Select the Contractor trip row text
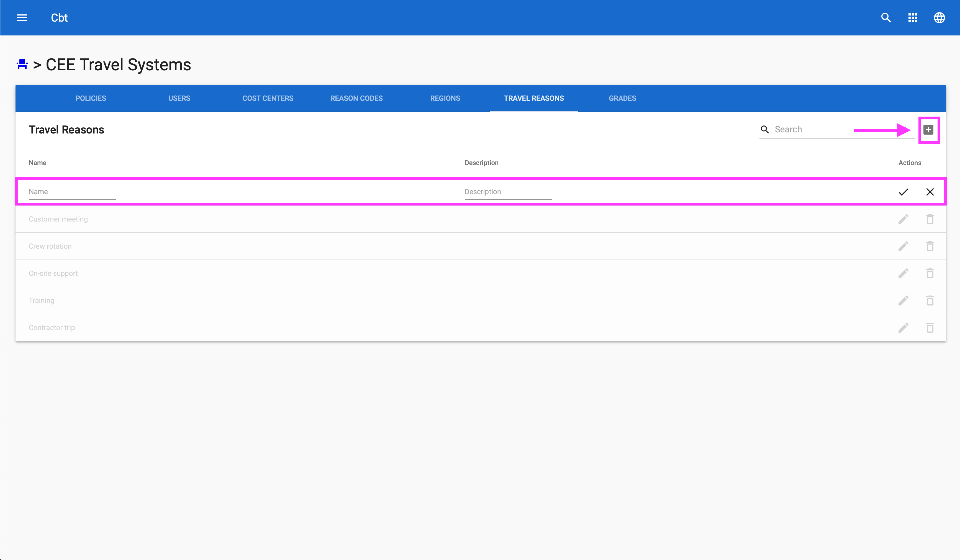The width and height of the screenshot is (960, 560). point(52,328)
